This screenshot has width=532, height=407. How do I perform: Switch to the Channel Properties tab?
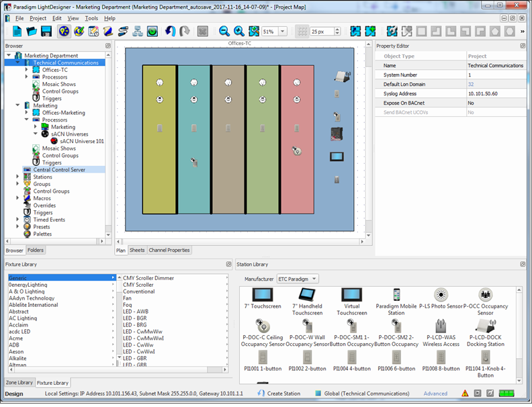coord(169,251)
